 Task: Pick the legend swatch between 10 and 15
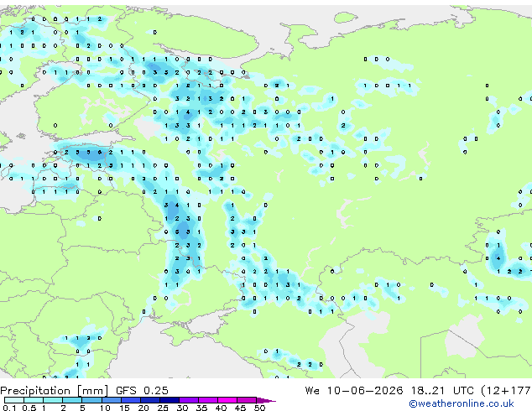pos(111,400)
